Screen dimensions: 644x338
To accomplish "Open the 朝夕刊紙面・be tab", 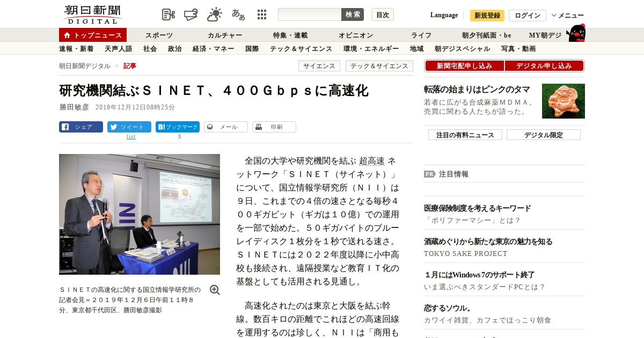I will click(x=487, y=35).
